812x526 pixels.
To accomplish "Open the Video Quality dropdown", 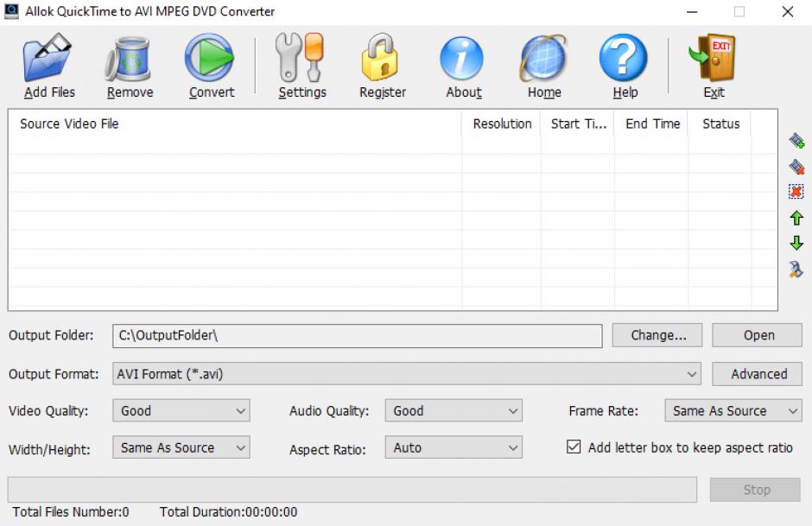I will (241, 411).
